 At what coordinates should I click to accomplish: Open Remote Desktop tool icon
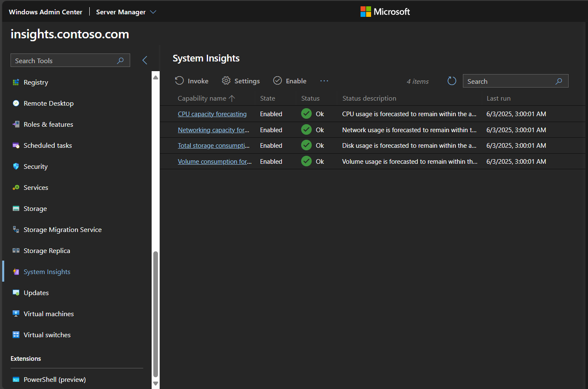[16, 104]
